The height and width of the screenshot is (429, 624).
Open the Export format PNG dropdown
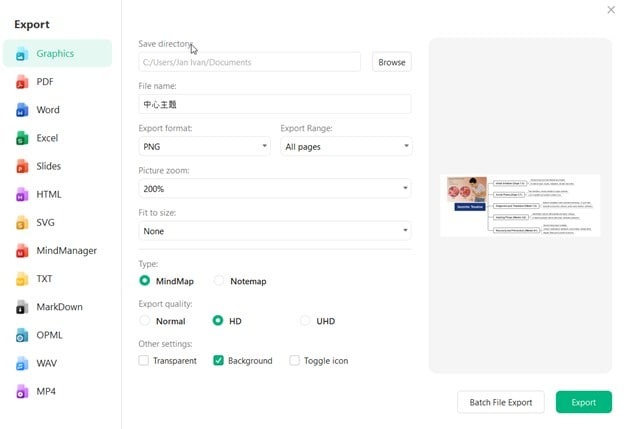click(205, 146)
